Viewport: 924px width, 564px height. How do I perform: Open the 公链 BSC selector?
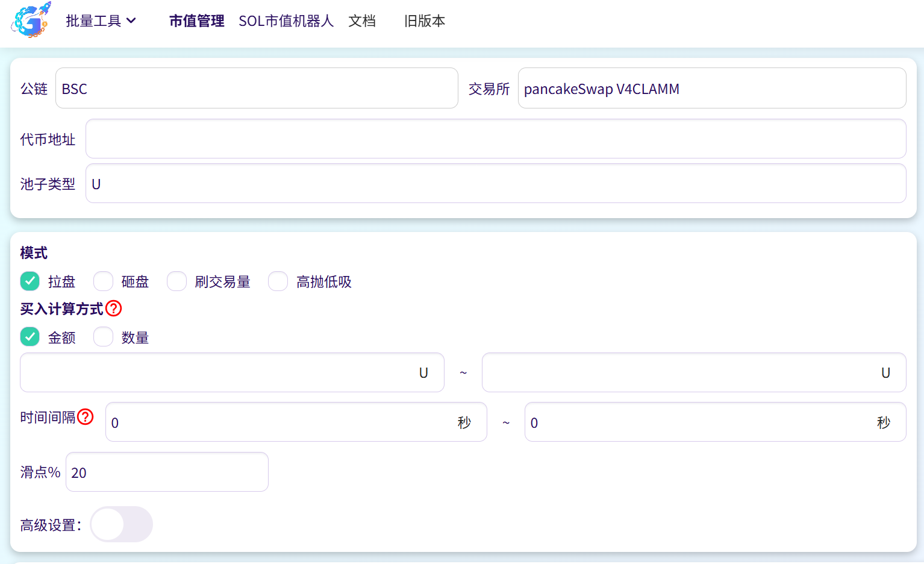(257, 89)
